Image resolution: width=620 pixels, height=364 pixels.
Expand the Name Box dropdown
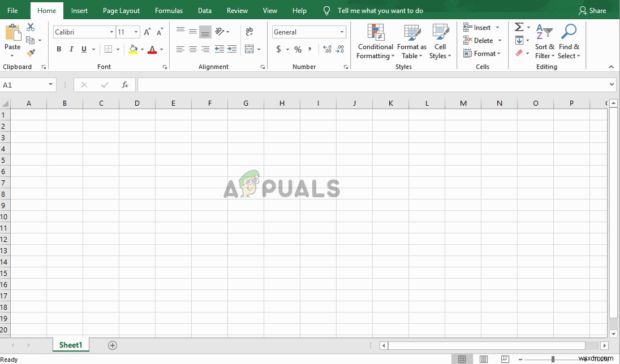tap(50, 85)
